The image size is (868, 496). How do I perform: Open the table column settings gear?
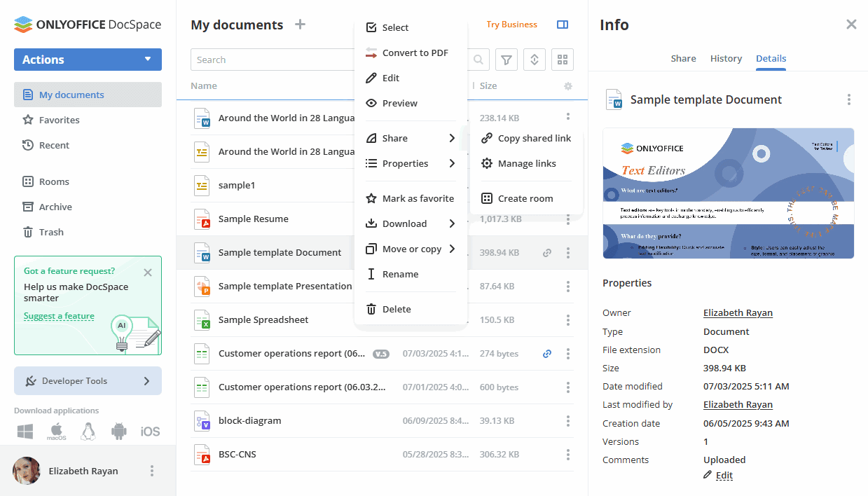pyautogui.click(x=568, y=86)
